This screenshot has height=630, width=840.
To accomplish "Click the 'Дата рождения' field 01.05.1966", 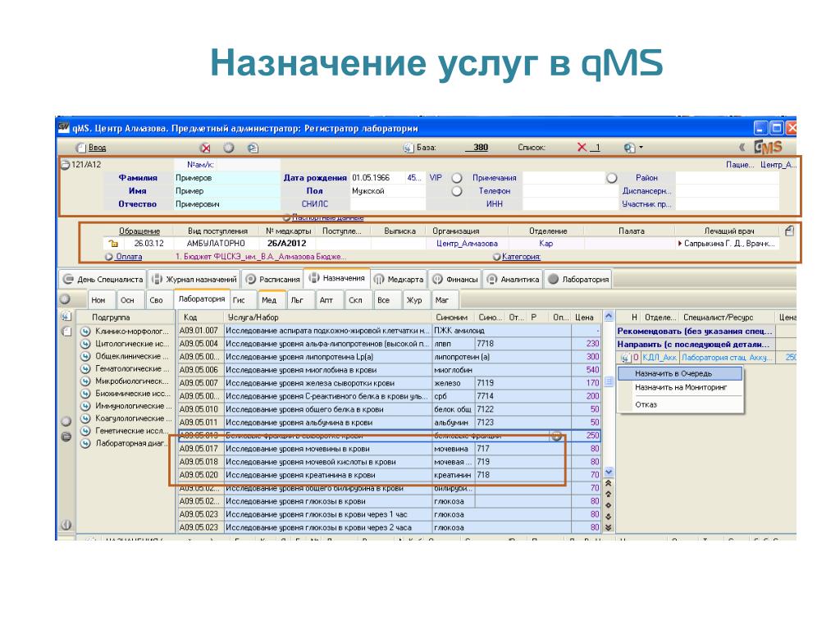I will click(x=377, y=178).
